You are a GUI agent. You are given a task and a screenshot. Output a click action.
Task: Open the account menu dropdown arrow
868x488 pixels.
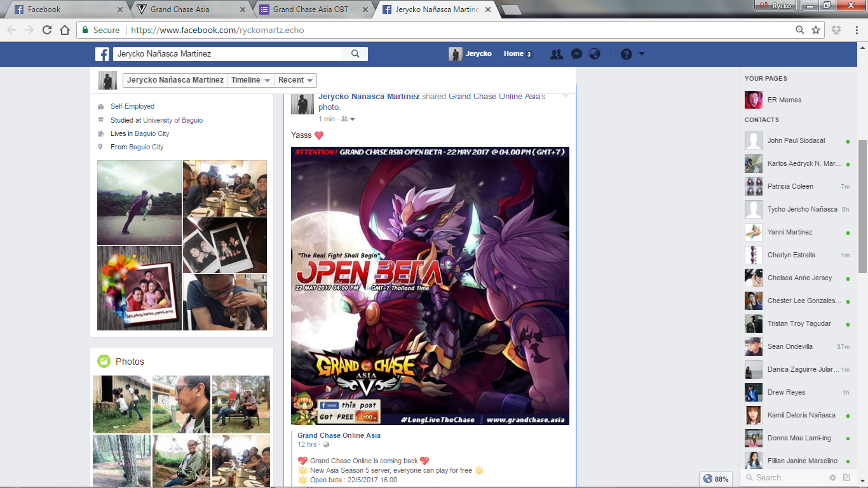click(642, 54)
